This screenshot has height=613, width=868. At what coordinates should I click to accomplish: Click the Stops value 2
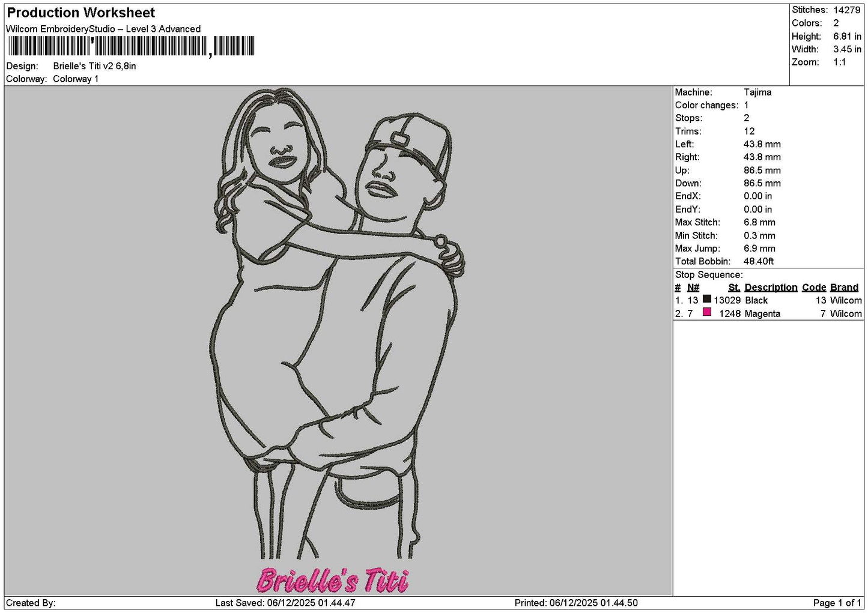click(x=747, y=118)
